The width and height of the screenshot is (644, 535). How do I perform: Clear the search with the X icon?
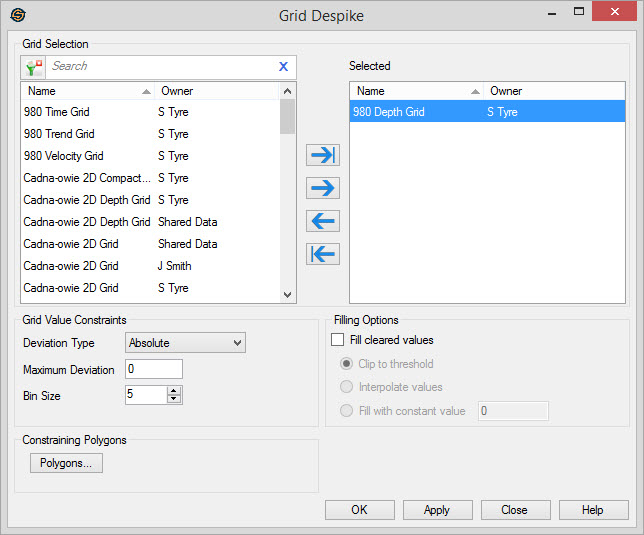(x=283, y=67)
